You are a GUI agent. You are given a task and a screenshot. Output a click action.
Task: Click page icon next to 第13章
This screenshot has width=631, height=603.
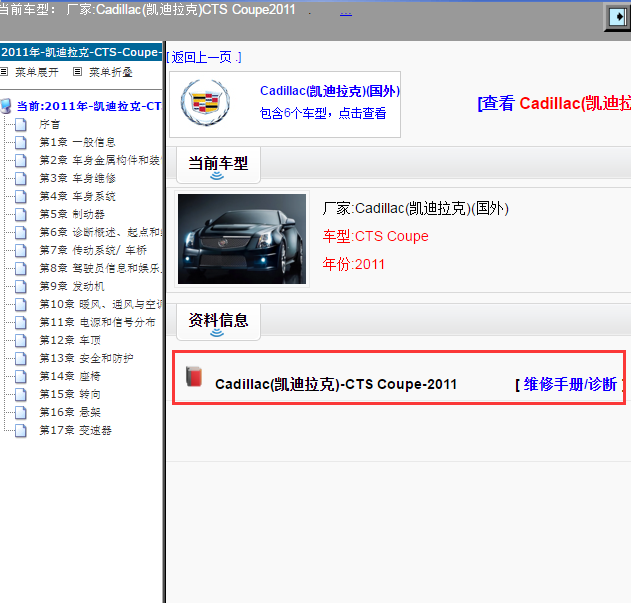pyautogui.click(x=21, y=358)
